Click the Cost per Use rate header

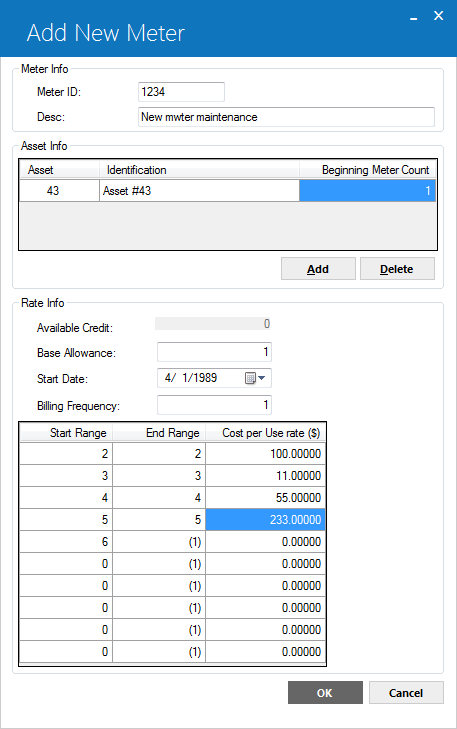pos(265,433)
